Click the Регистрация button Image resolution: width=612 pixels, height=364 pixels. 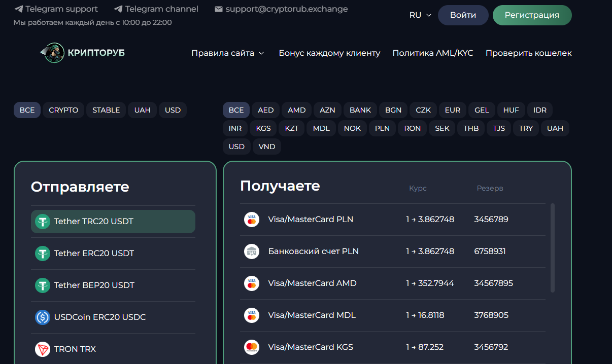[532, 15]
